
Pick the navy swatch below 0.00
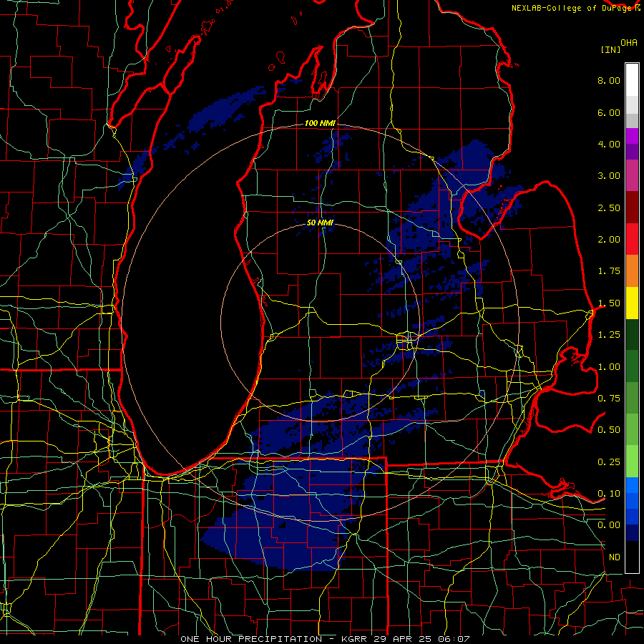click(x=632, y=533)
